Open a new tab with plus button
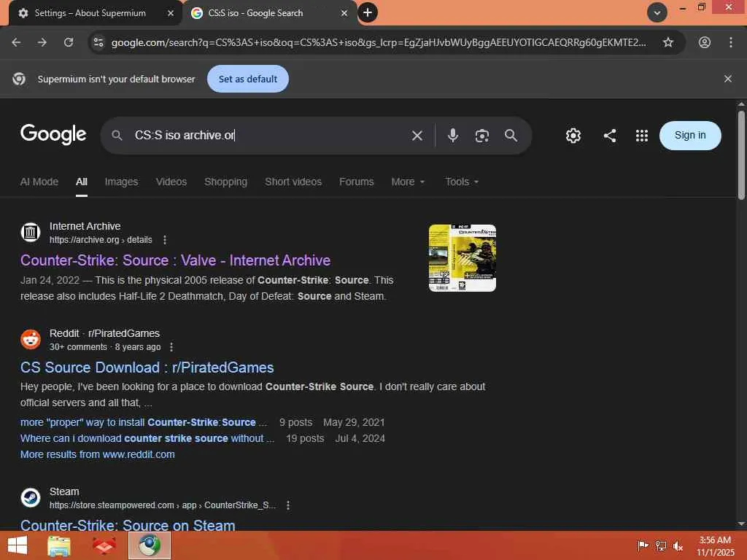Screen dimensions: 747x560 (x=368, y=12)
